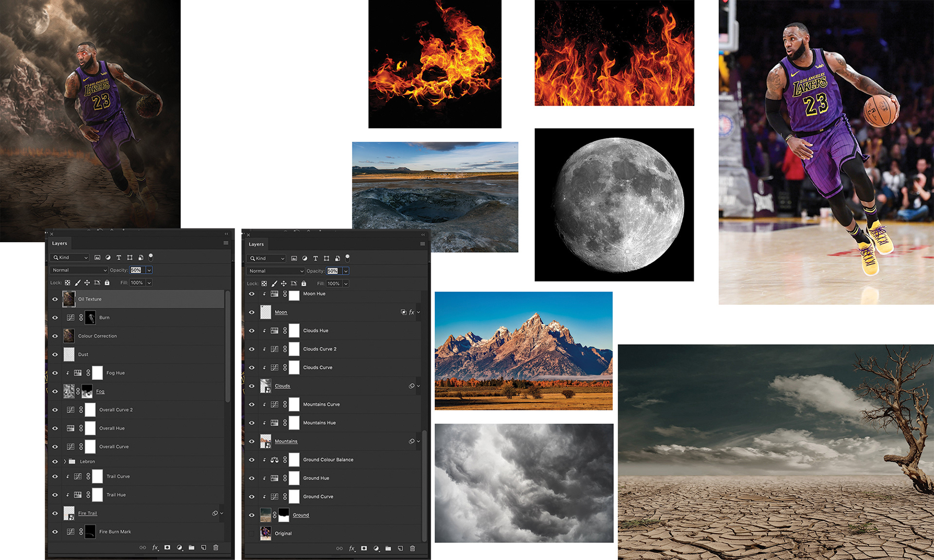Screen dimensions: 934x560
Task: Select Layers tab in left panel
Action: tap(60, 244)
